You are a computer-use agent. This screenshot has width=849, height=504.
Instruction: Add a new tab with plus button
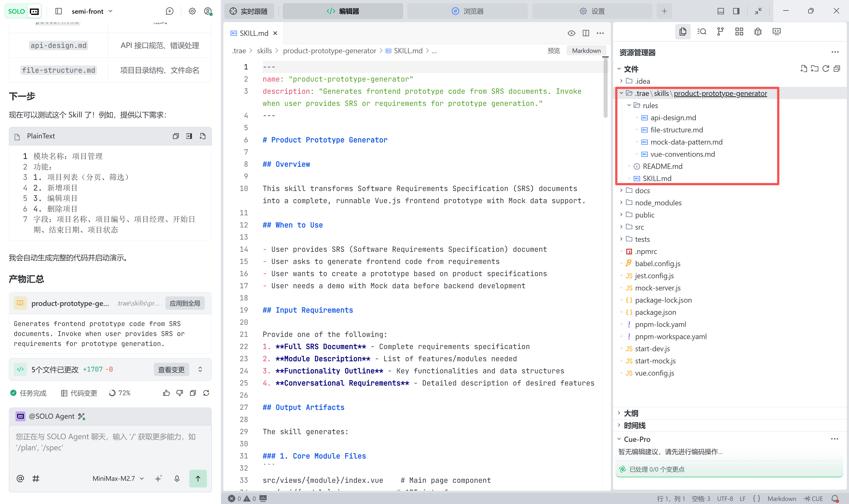(x=664, y=11)
